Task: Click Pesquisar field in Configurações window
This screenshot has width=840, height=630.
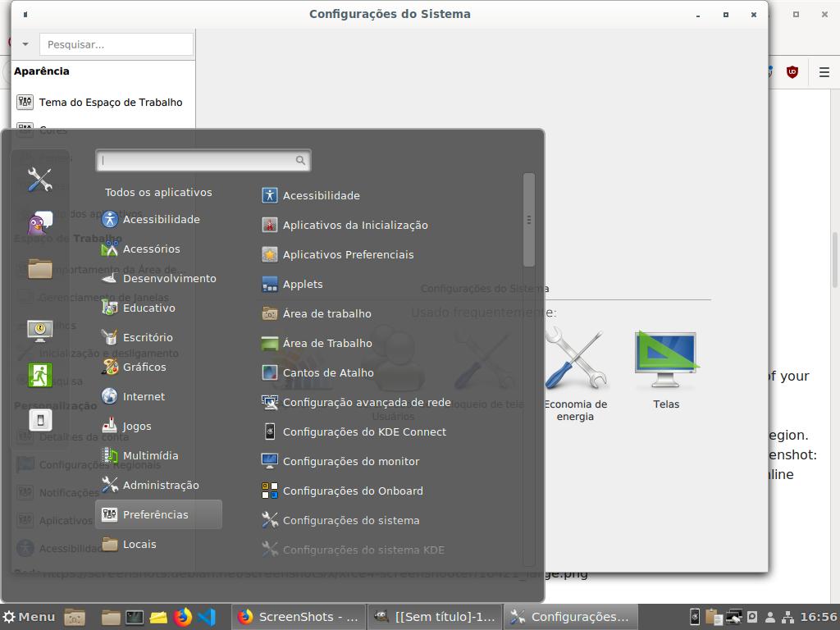Action: pos(116,44)
